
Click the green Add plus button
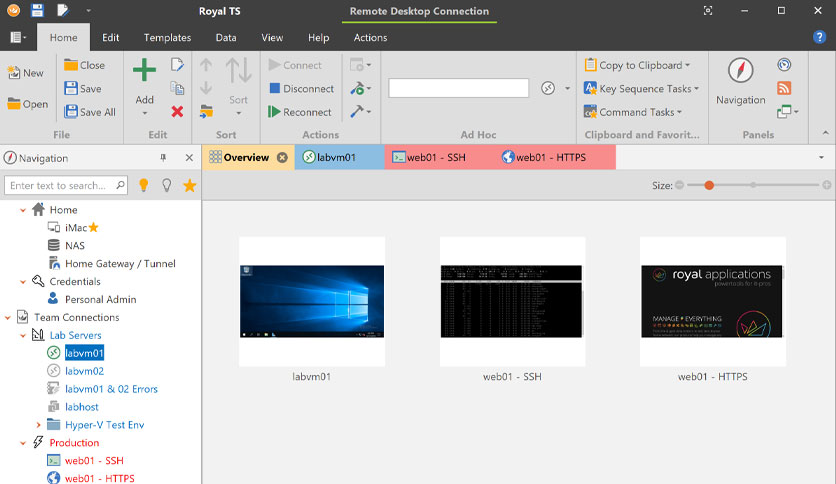coord(144,70)
